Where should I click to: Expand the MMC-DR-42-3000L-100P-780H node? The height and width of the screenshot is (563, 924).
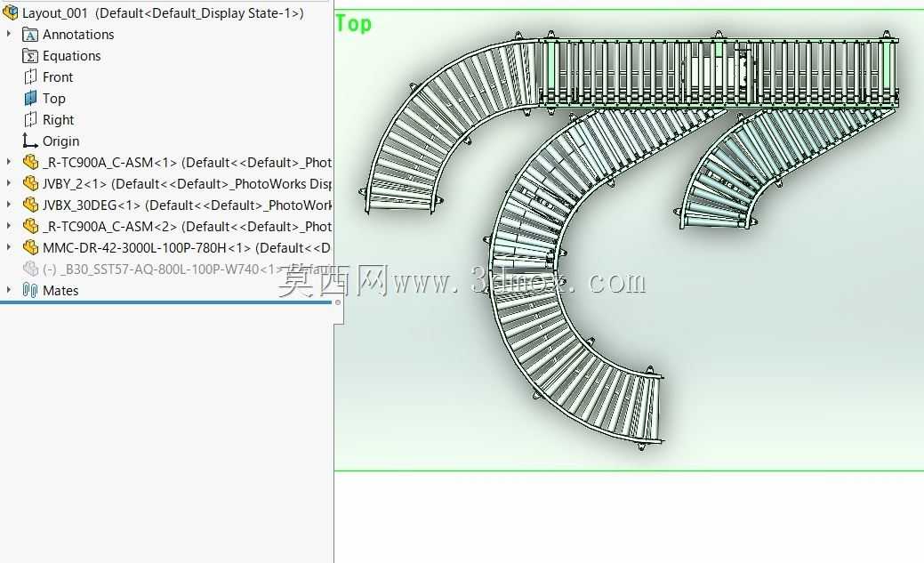(8, 247)
